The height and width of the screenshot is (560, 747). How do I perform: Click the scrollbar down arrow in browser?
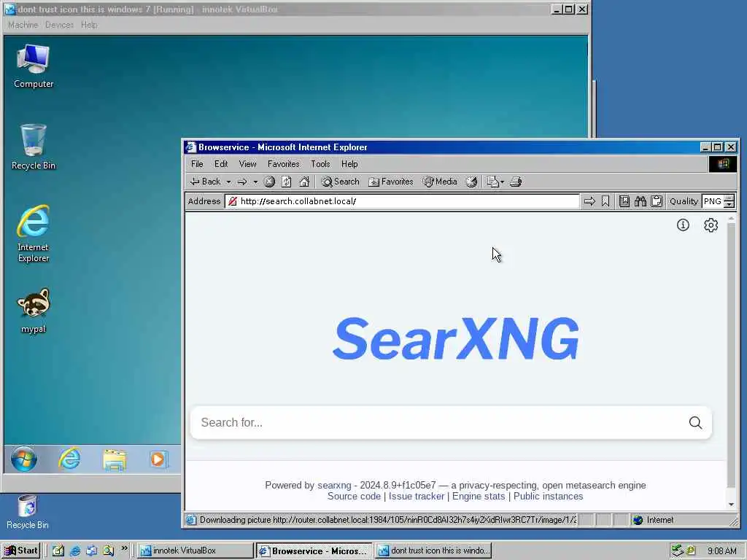tap(731, 505)
